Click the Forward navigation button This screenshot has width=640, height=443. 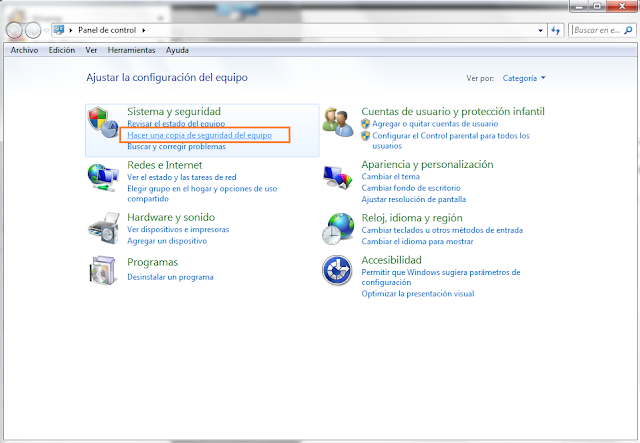(x=33, y=30)
